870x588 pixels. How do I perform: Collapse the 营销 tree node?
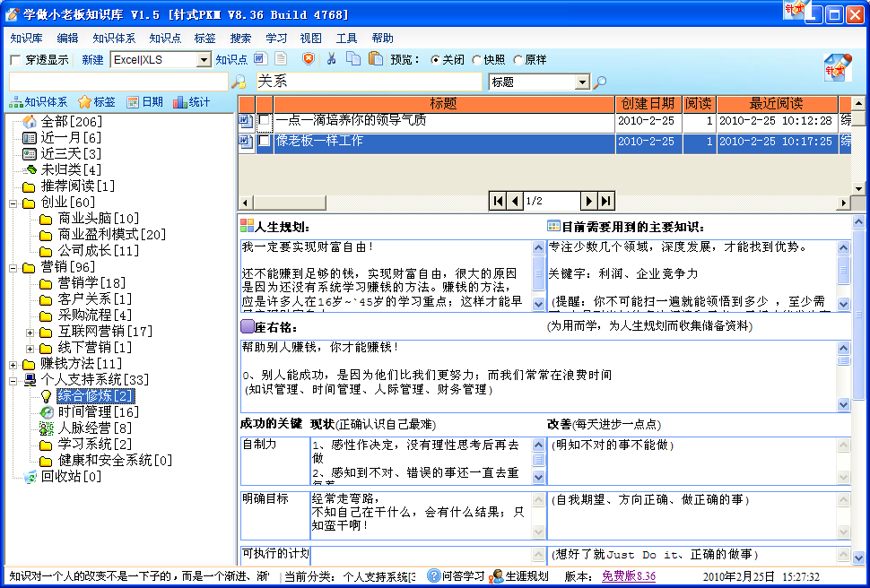pyautogui.click(x=14, y=267)
